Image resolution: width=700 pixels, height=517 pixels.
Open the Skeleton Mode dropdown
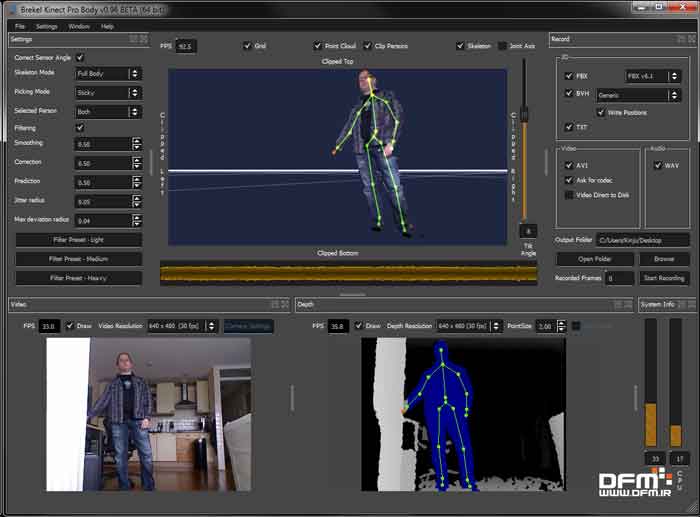pos(108,74)
